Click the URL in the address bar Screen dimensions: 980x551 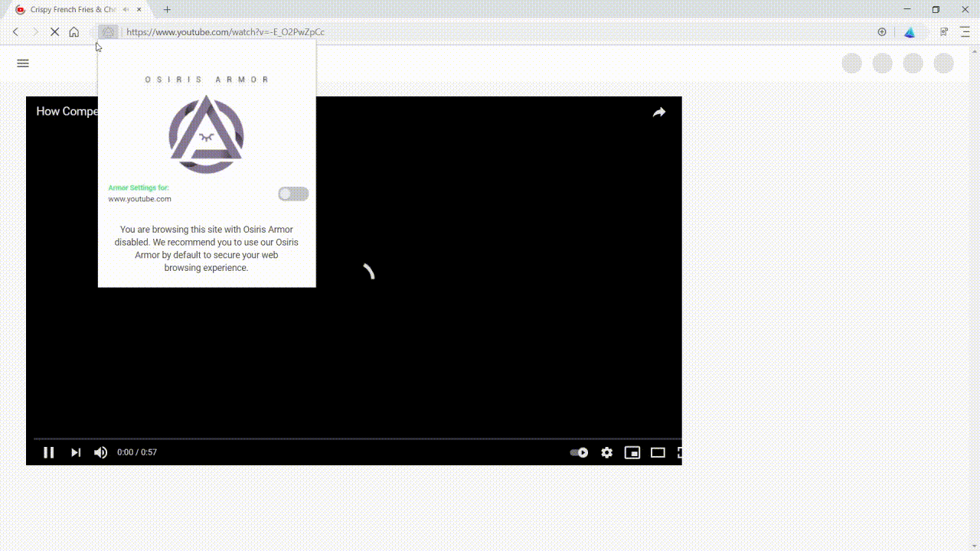tap(225, 32)
